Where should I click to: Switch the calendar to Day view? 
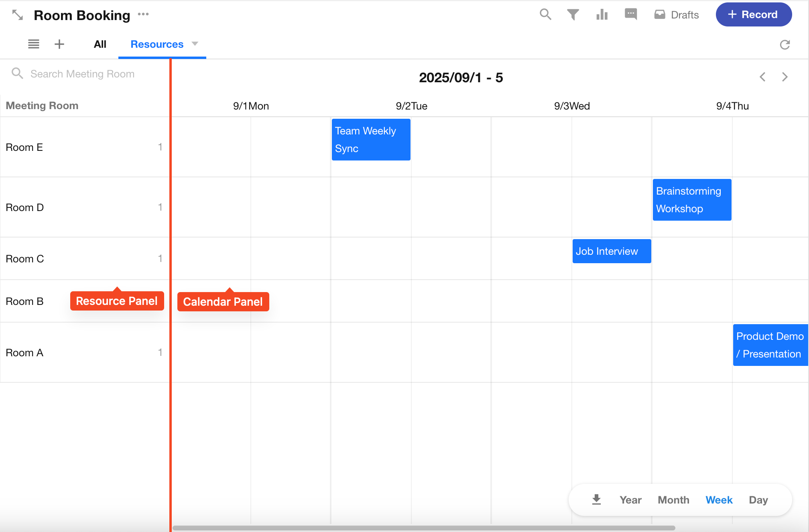tap(758, 500)
